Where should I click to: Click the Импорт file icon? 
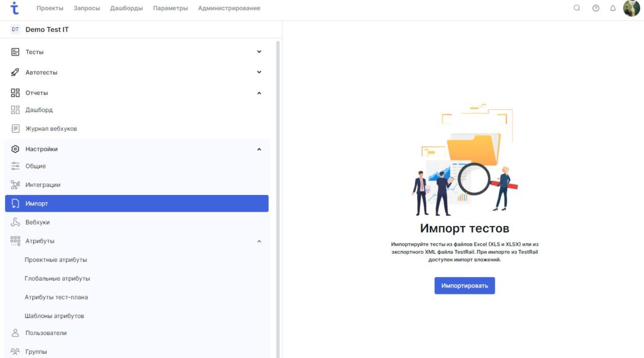15,204
